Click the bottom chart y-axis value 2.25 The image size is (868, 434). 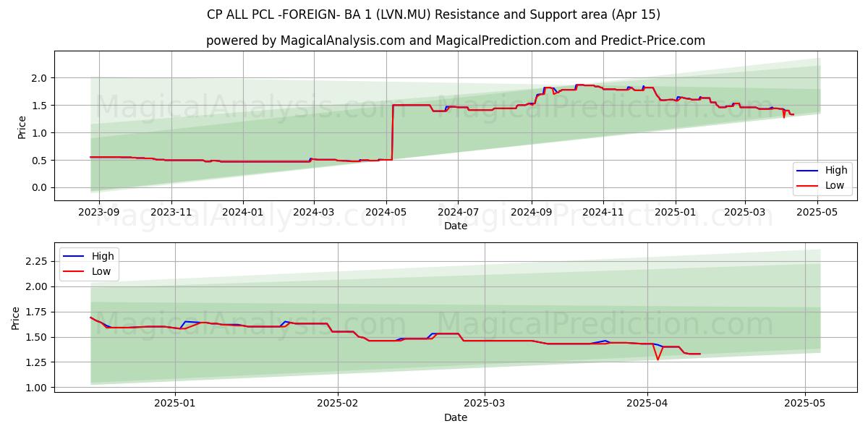tap(38, 261)
